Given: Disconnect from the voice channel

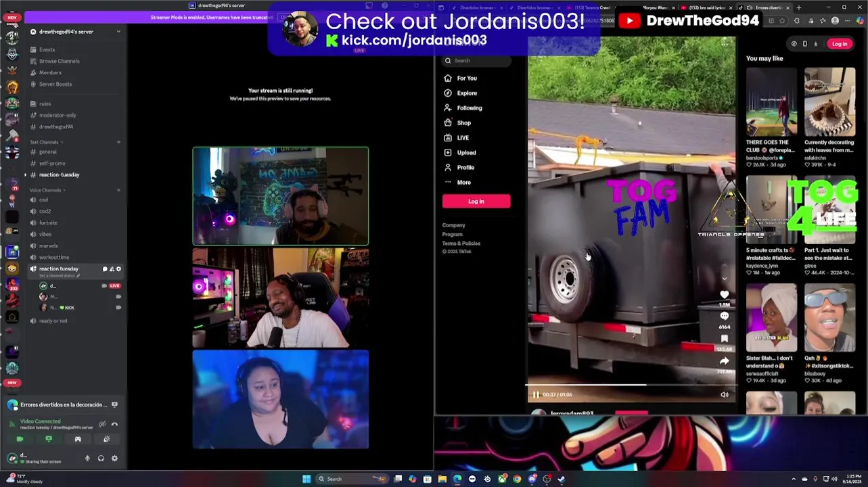Looking at the screenshot, I should coord(114,424).
